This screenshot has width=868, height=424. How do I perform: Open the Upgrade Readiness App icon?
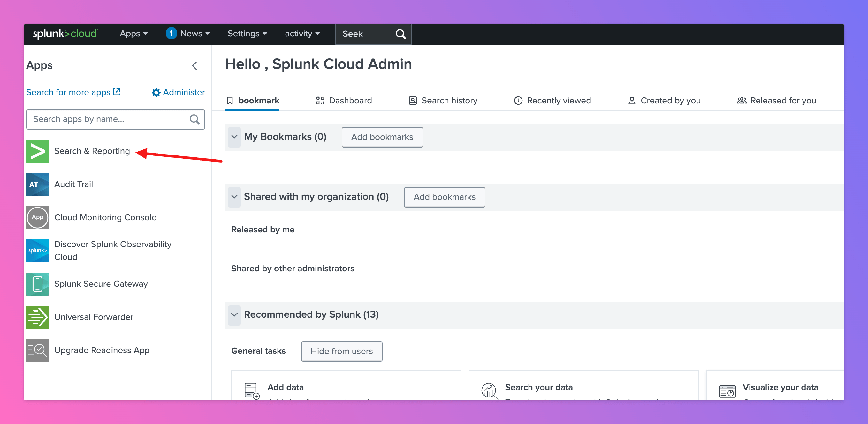pyautogui.click(x=37, y=350)
